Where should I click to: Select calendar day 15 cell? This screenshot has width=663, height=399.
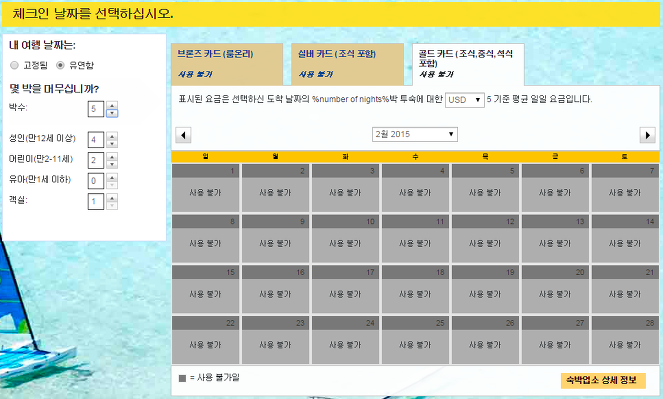coord(205,290)
